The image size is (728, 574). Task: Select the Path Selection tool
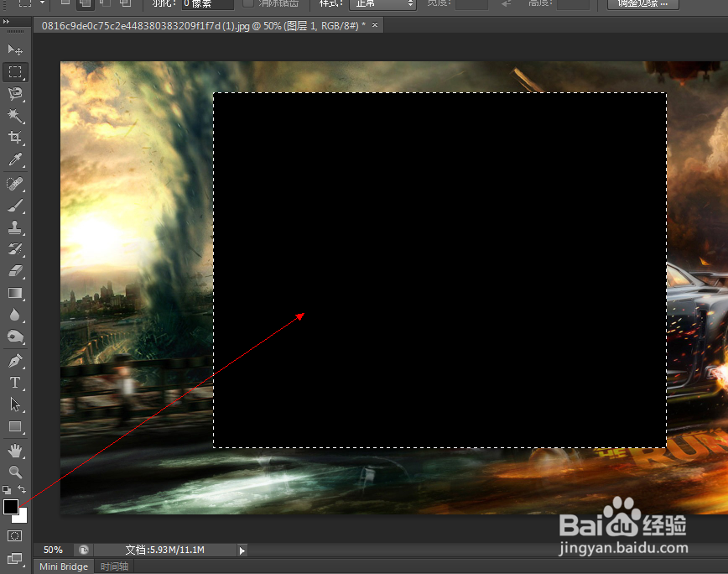point(15,404)
